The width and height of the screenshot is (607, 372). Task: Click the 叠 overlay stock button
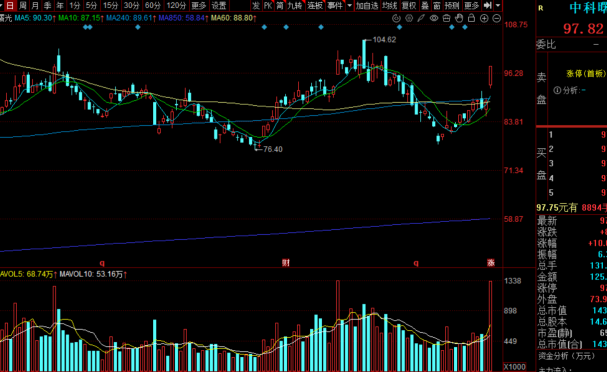point(425,5)
